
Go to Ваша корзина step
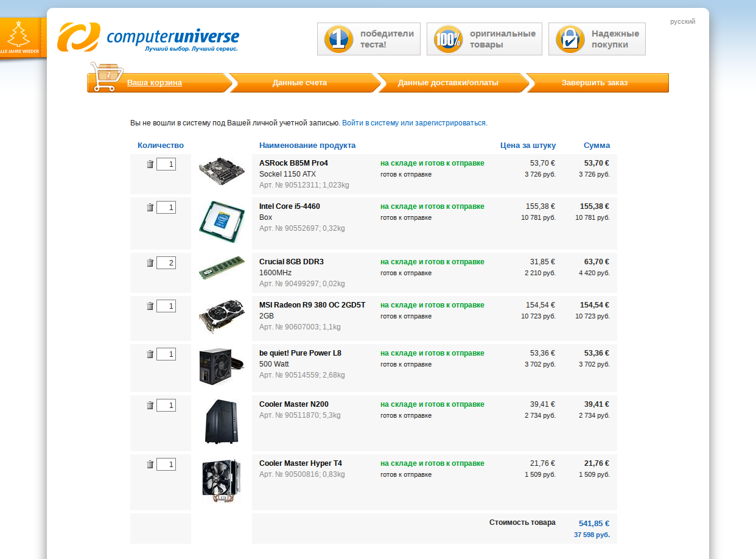point(154,83)
